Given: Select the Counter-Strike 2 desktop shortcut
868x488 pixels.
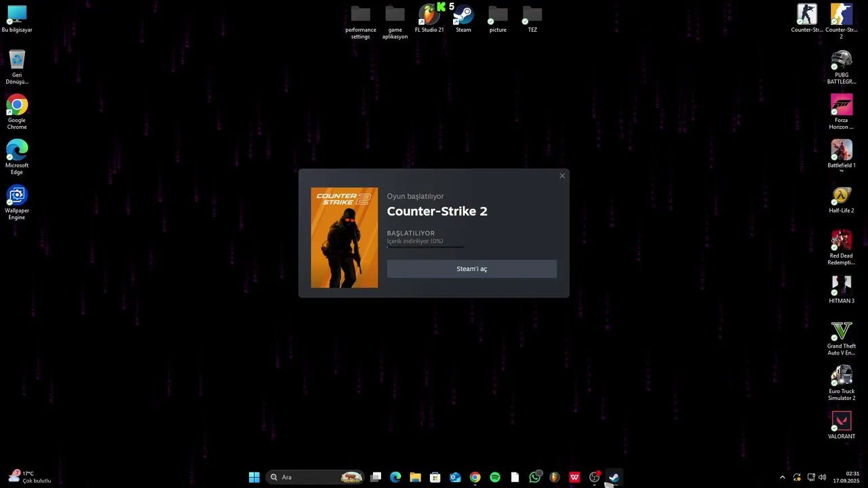Looking at the screenshot, I should pyautogui.click(x=842, y=22).
